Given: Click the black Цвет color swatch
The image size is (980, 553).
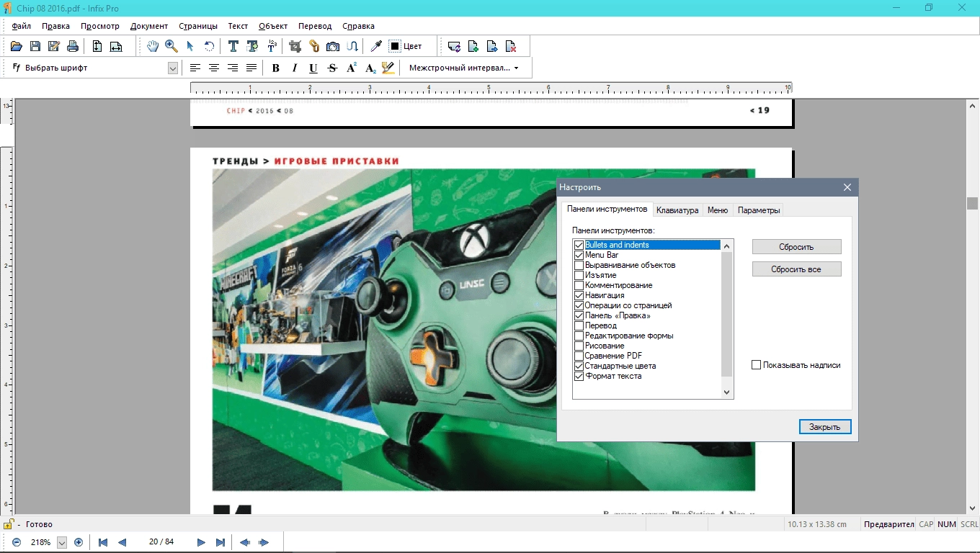Looking at the screenshot, I should point(395,46).
